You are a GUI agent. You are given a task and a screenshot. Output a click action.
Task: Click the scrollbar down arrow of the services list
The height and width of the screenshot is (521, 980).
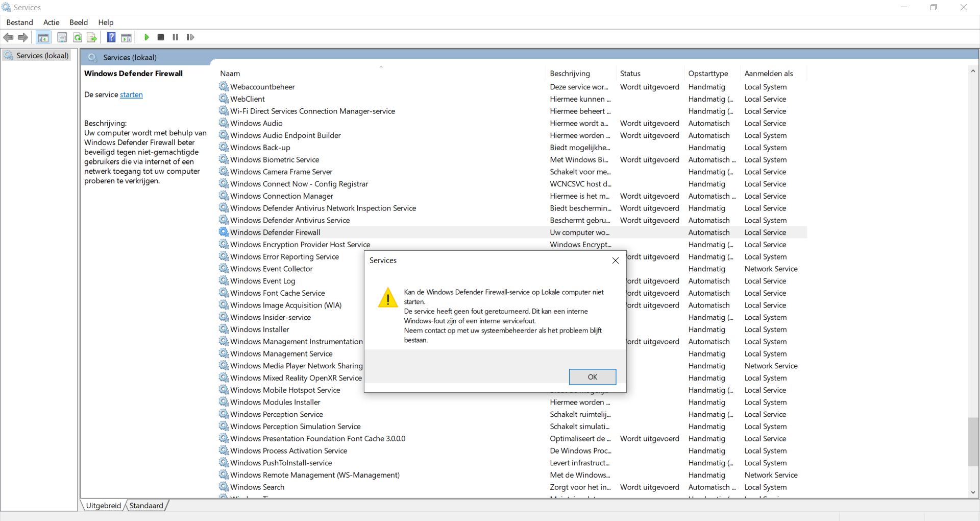click(973, 492)
